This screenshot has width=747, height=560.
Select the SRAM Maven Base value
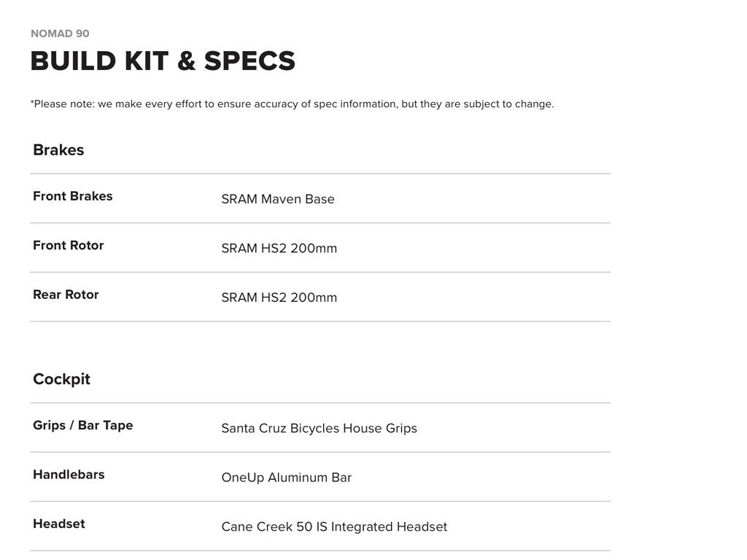click(278, 199)
